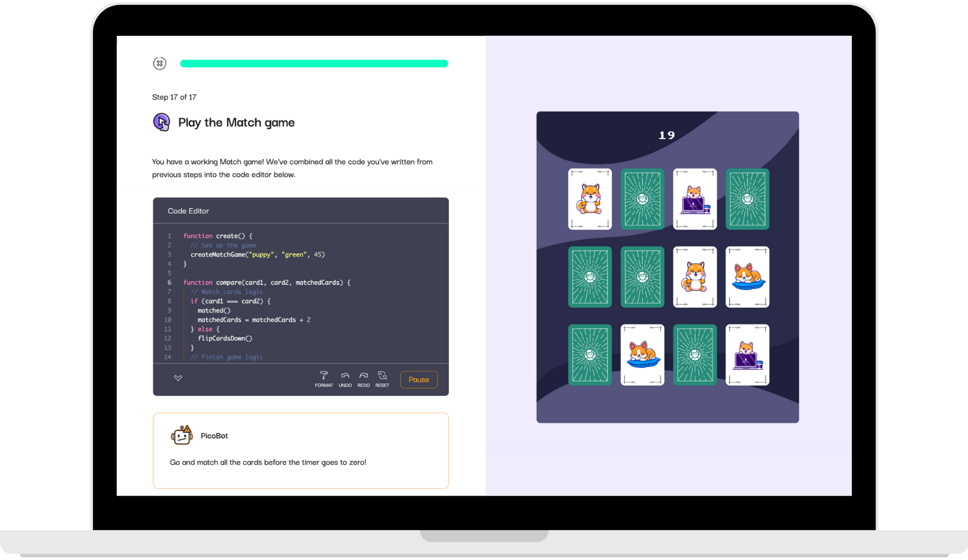
Task: Click the X exit icon at top left
Action: (160, 63)
